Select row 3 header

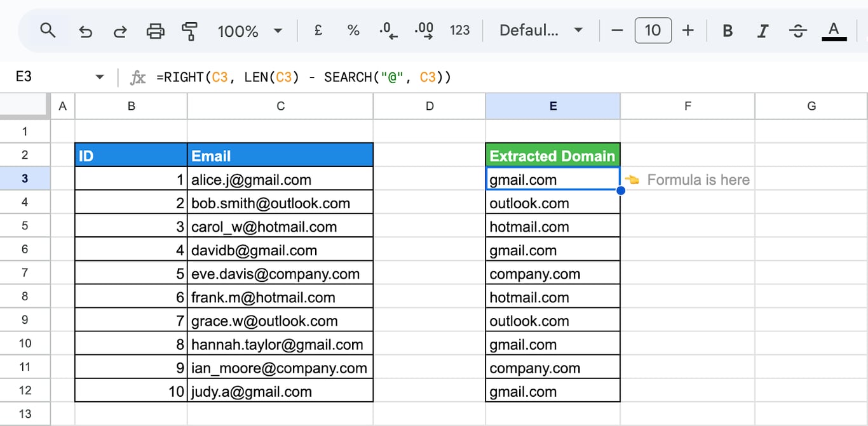click(x=25, y=178)
